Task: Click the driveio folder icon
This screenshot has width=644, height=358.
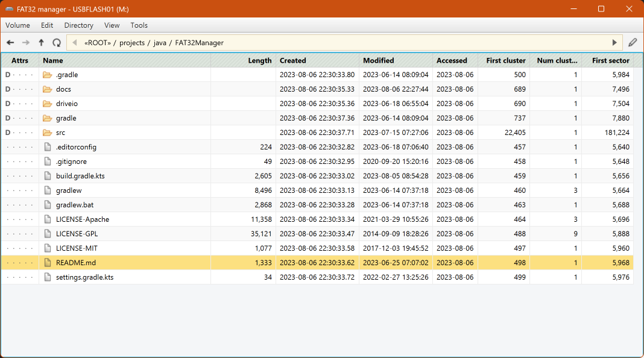Action: [48, 104]
